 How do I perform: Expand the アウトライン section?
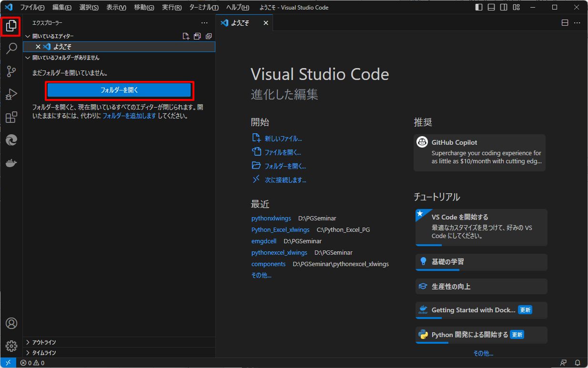pyautogui.click(x=119, y=342)
